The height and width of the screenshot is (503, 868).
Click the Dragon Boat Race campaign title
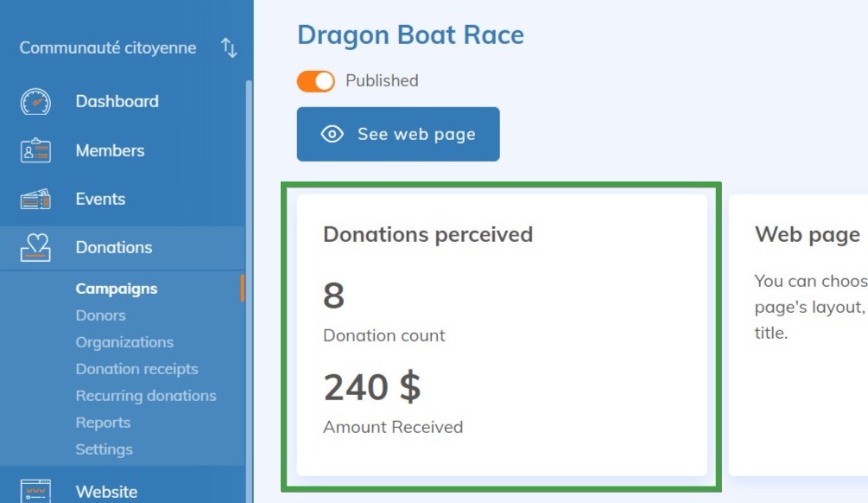click(410, 35)
